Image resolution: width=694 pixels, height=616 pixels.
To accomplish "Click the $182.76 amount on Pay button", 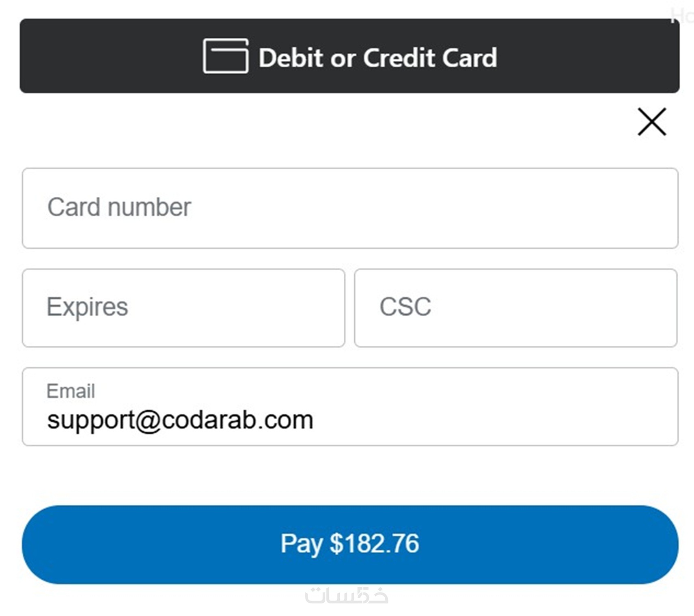I will point(374,543).
